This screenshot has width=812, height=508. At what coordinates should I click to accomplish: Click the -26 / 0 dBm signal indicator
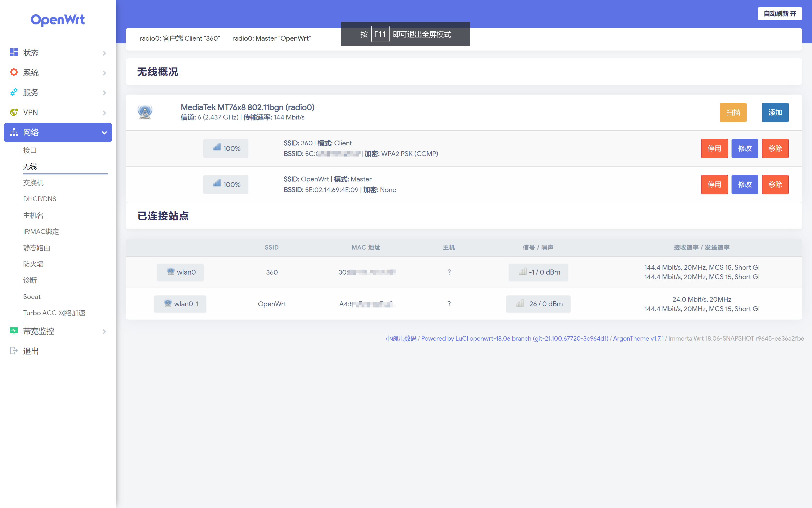click(538, 304)
